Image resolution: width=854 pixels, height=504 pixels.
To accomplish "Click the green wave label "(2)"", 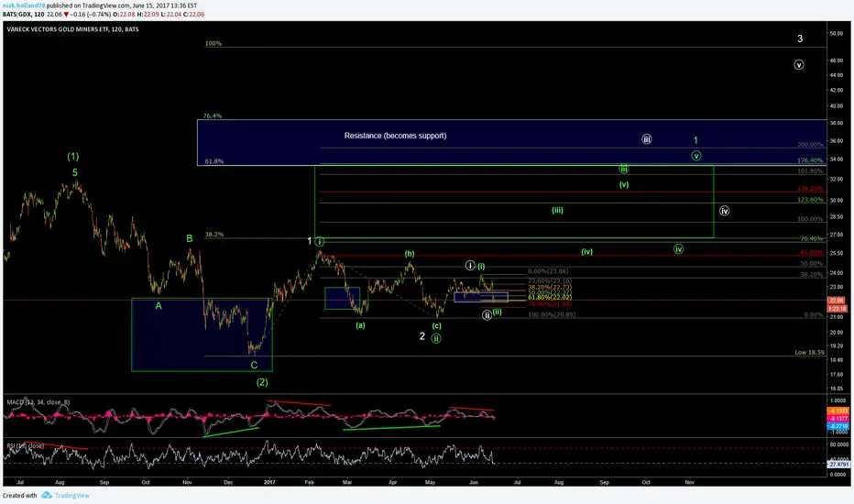I will click(x=262, y=382).
